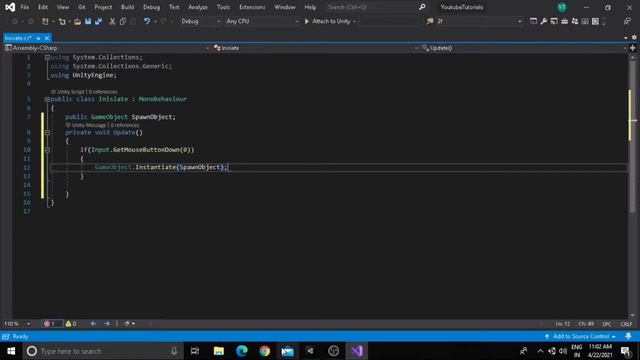
Task: Open the Inisiate class navigation dropdown
Action: point(316,48)
